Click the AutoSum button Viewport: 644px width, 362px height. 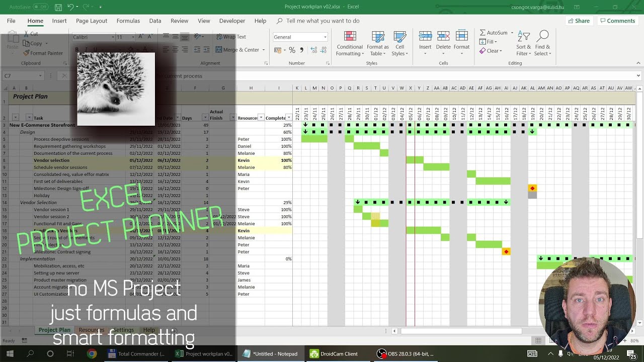(494, 33)
